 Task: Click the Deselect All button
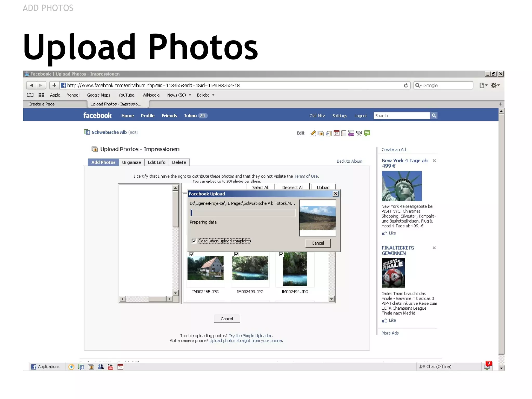tap(293, 187)
